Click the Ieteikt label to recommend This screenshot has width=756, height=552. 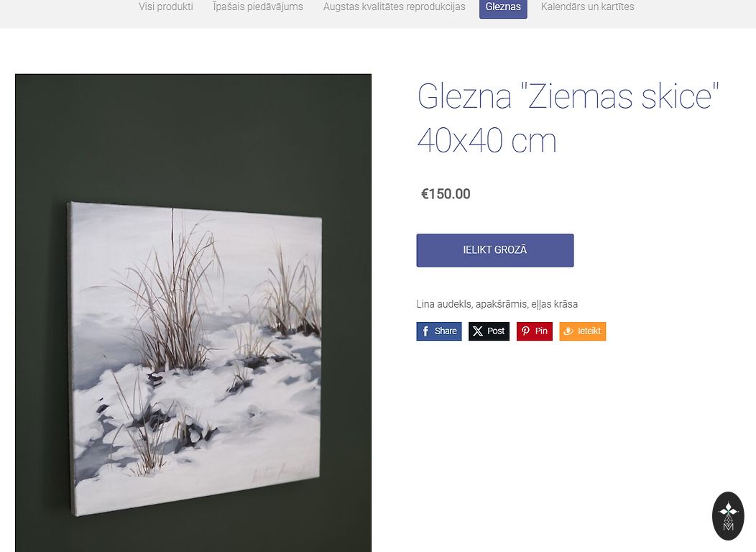point(589,331)
